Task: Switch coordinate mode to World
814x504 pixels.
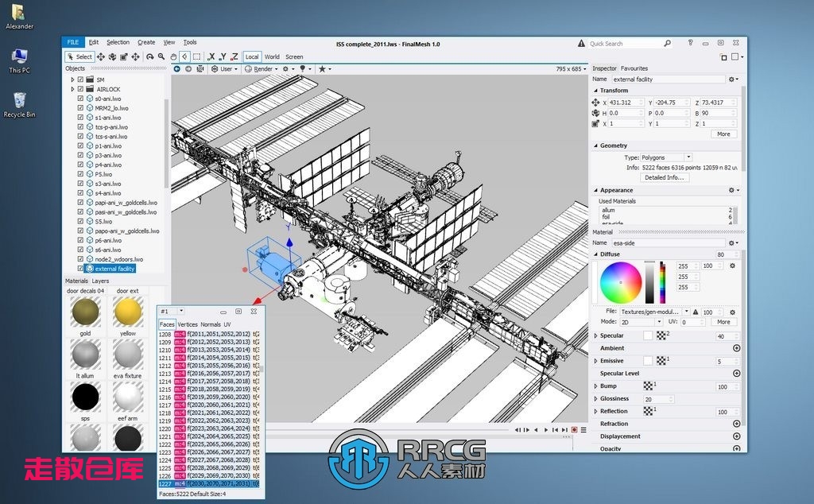Action: click(272, 56)
